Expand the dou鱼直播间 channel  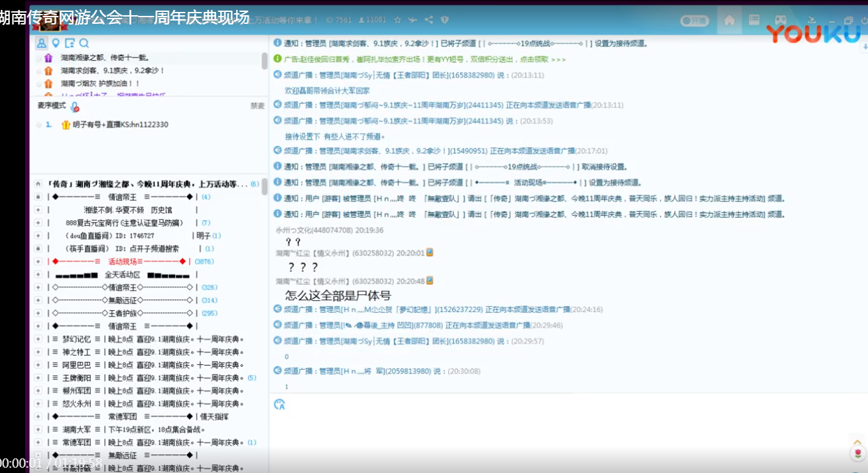(x=39, y=235)
